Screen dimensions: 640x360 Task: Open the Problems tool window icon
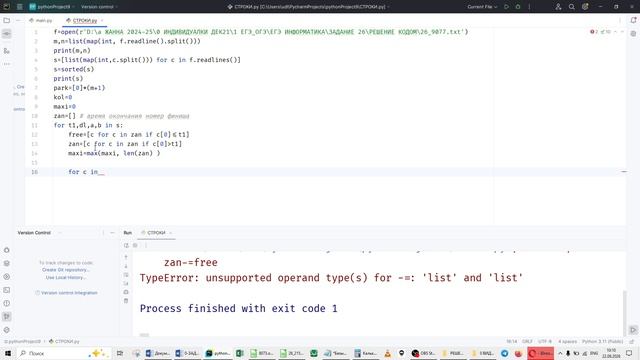click(7, 303)
